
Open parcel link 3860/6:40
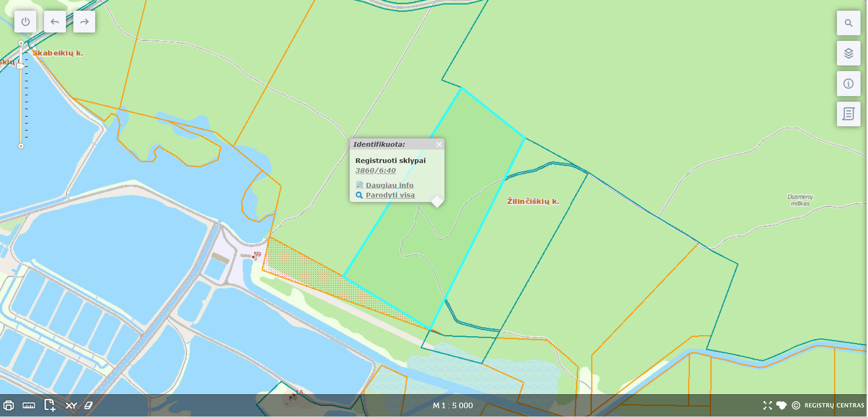(x=375, y=170)
